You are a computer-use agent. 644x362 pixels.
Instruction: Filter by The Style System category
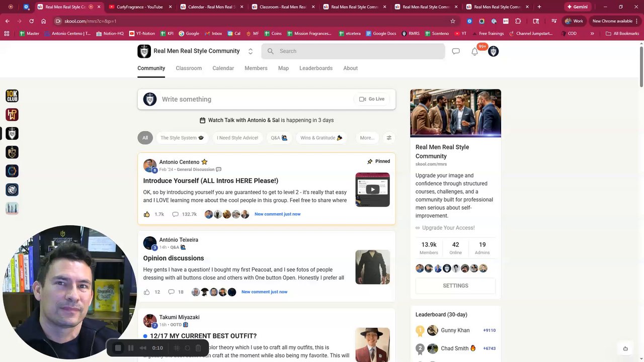(182, 138)
